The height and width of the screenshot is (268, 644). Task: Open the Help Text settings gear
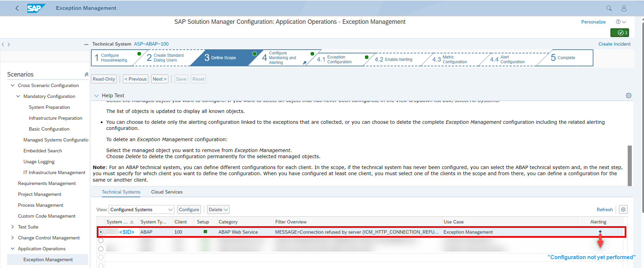[x=629, y=96]
